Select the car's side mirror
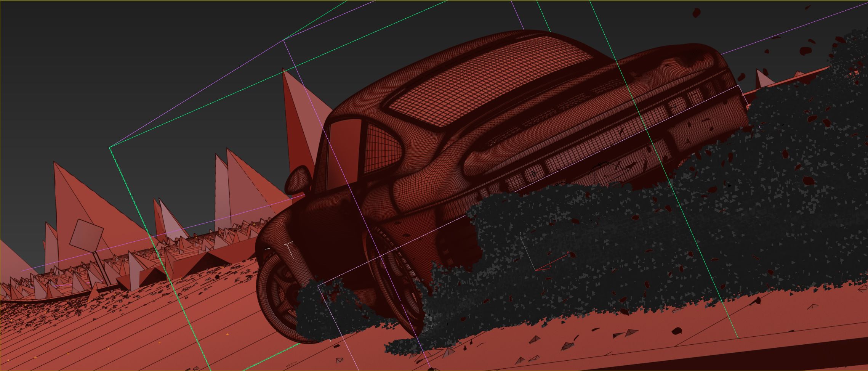This screenshot has width=868, height=371. [297, 180]
